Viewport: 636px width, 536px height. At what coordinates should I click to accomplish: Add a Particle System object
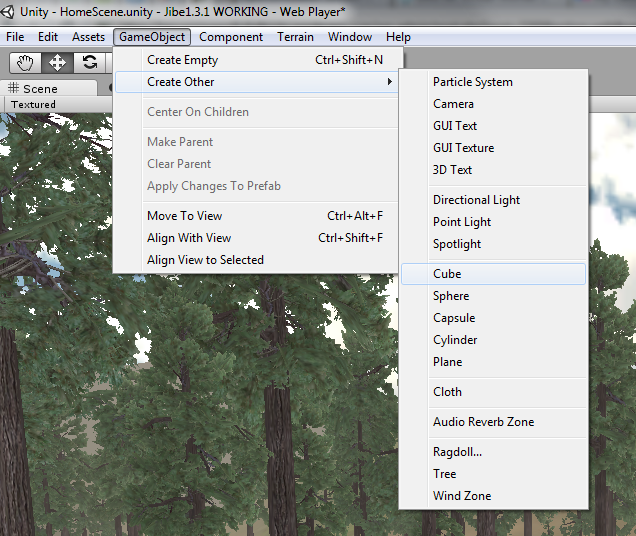pyautogui.click(x=472, y=82)
